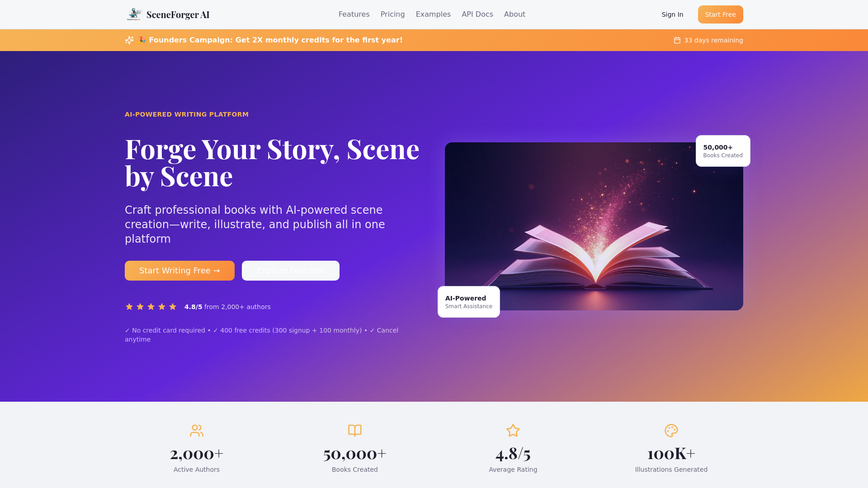
Task: Click the glowing open book hero image
Action: click(594, 226)
